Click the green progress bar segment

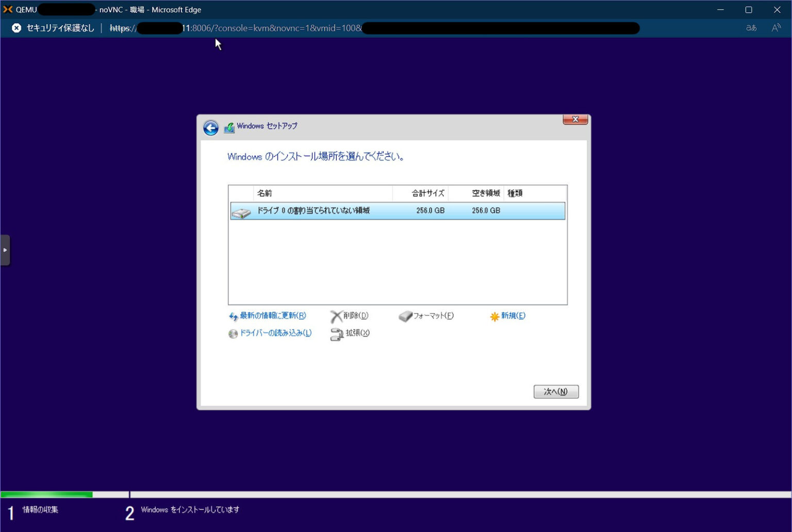point(46,494)
